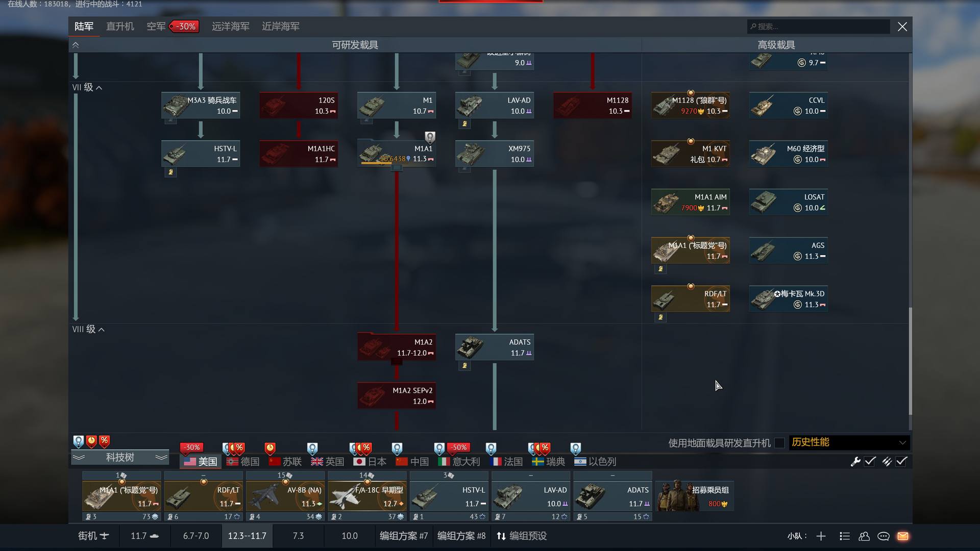Select the F/A-18C 早期型 crew slot
This screenshot has height=551, width=980.
coord(367,496)
